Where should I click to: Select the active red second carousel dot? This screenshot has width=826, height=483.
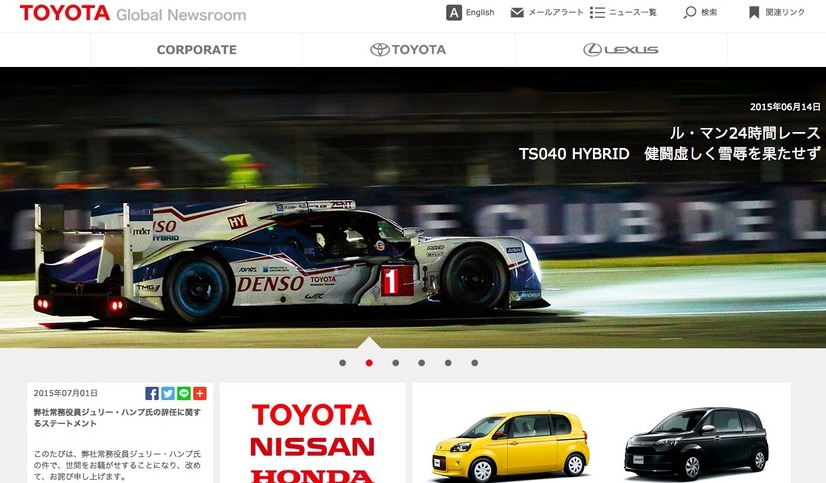[x=369, y=363]
